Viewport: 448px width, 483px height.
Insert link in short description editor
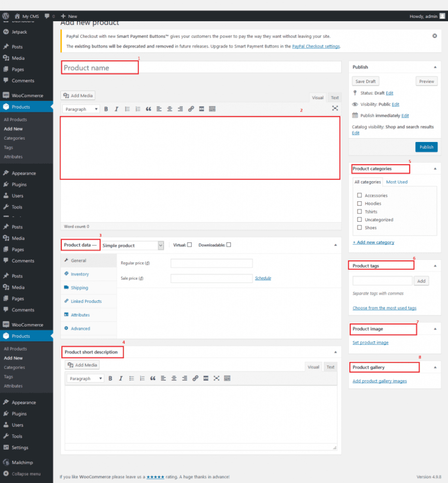click(195, 378)
